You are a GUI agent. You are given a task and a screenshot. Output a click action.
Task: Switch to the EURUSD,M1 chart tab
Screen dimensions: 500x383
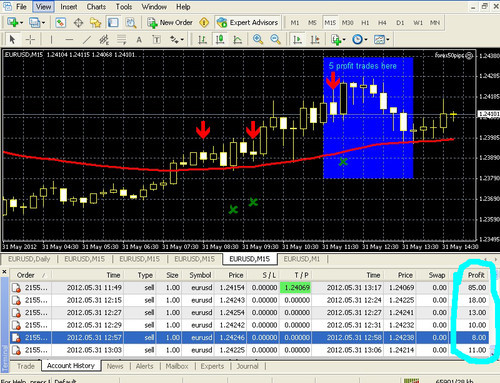tap(302, 259)
